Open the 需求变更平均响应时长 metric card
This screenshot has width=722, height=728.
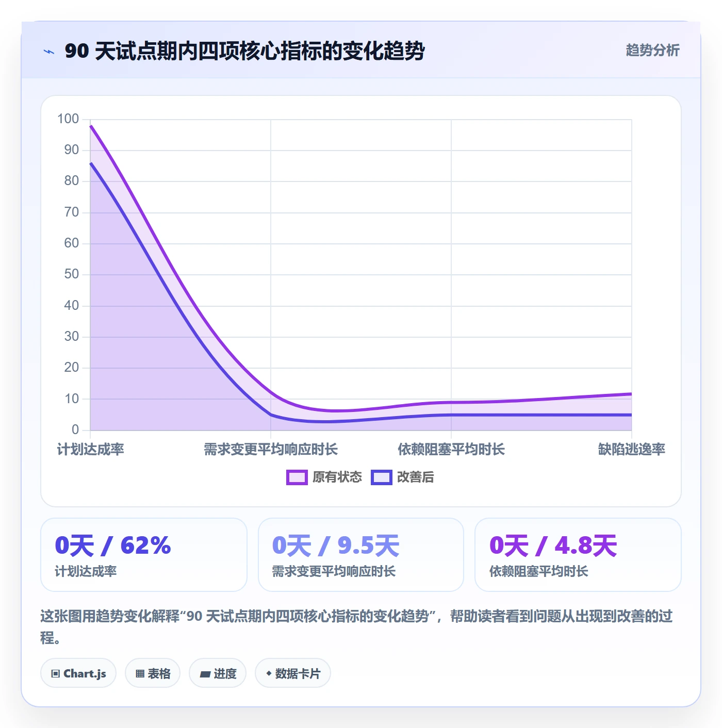coord(361,555)
